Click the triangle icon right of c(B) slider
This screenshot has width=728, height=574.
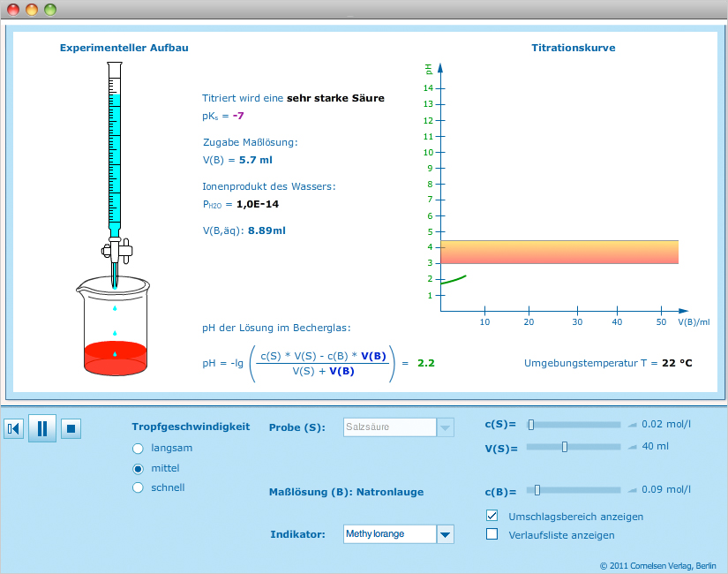[x=631, y=489]
